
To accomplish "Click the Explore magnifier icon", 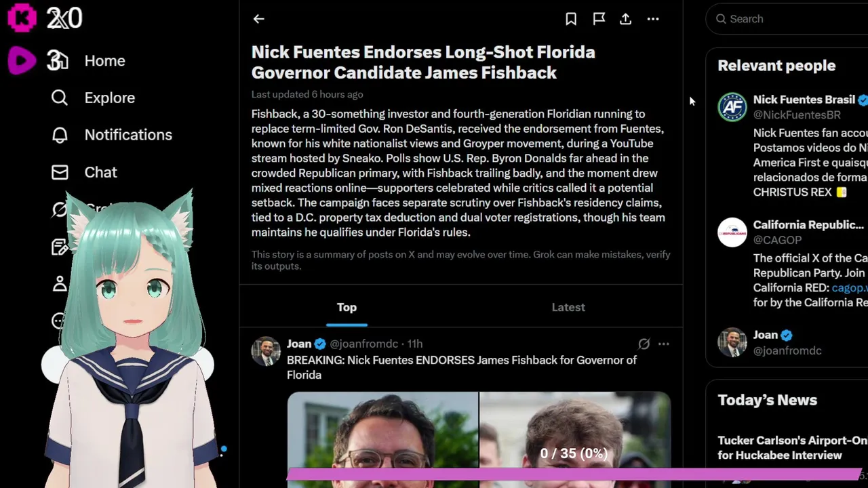I will (60, 98).
